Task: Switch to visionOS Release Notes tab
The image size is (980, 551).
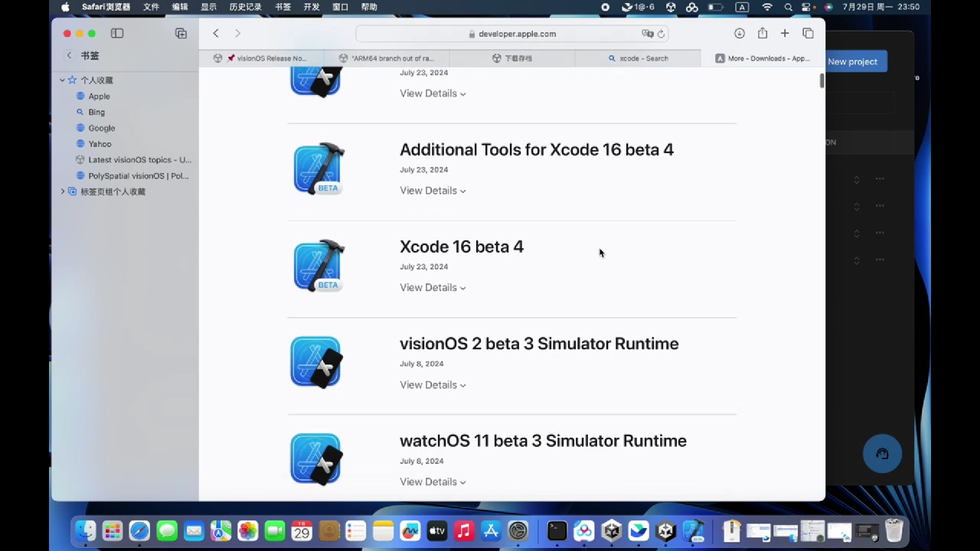Action: coord(261,58)
